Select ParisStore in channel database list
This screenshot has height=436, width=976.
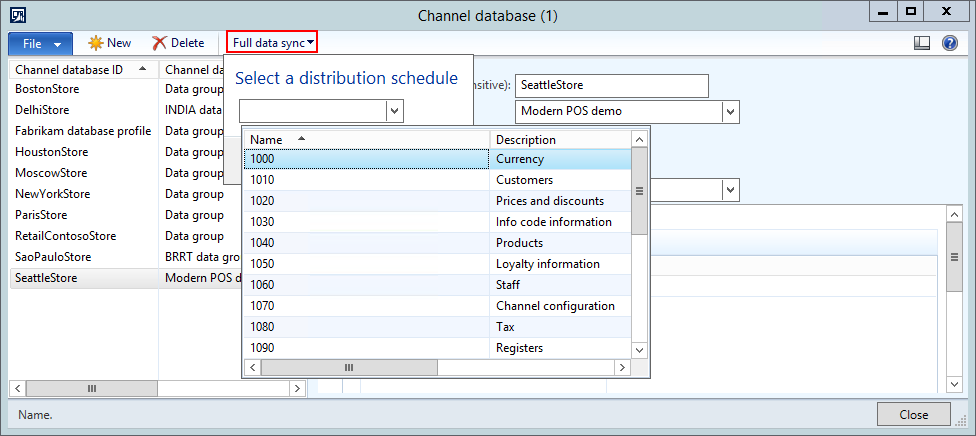coord(83,215)
